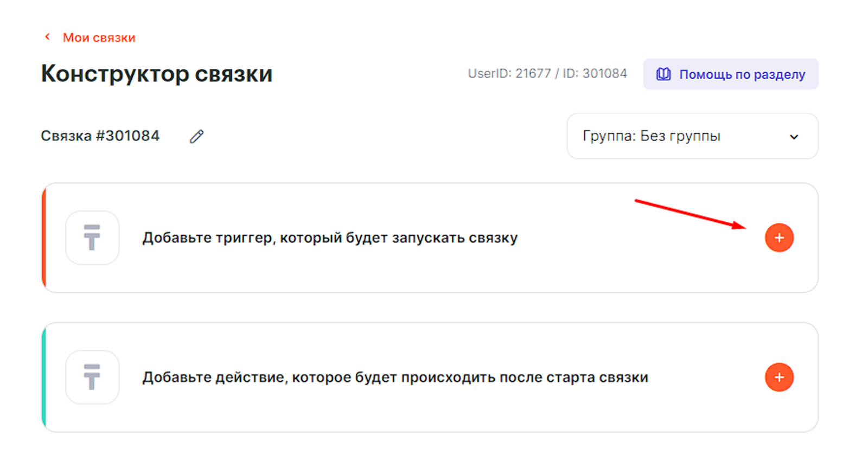Select the Связка #301084 name label

click(100, 136)
